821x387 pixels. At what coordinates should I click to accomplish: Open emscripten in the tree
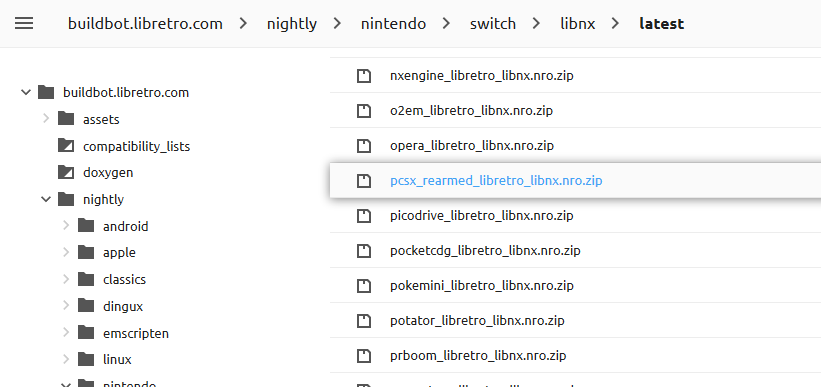click(x=136, y=333)
